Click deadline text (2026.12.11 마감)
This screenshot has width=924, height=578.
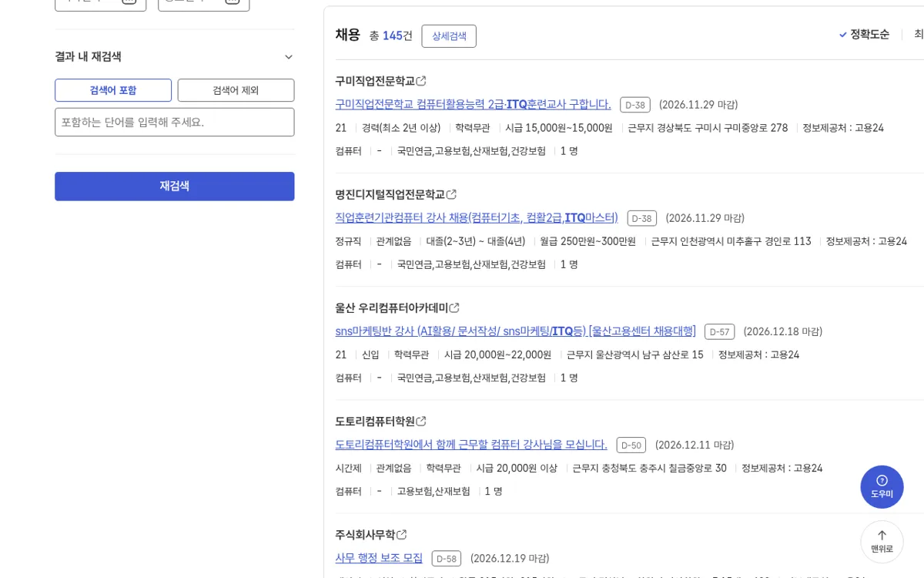coord(695,445)
